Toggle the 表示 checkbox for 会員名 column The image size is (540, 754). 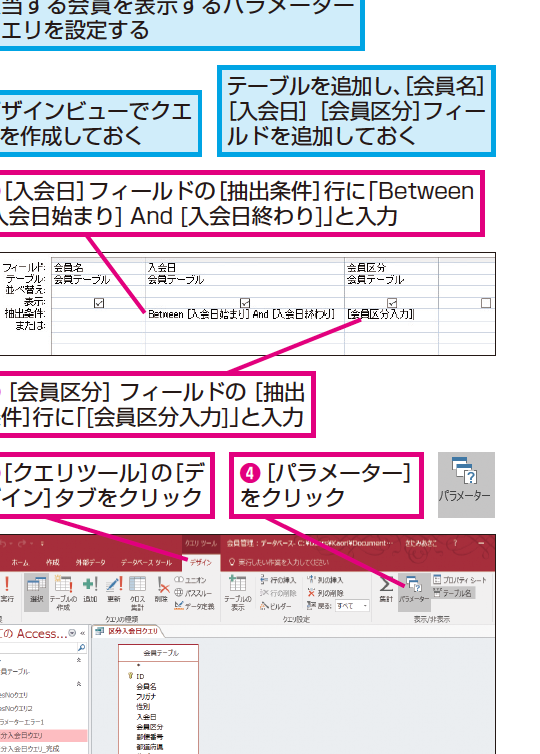(99, 303)
